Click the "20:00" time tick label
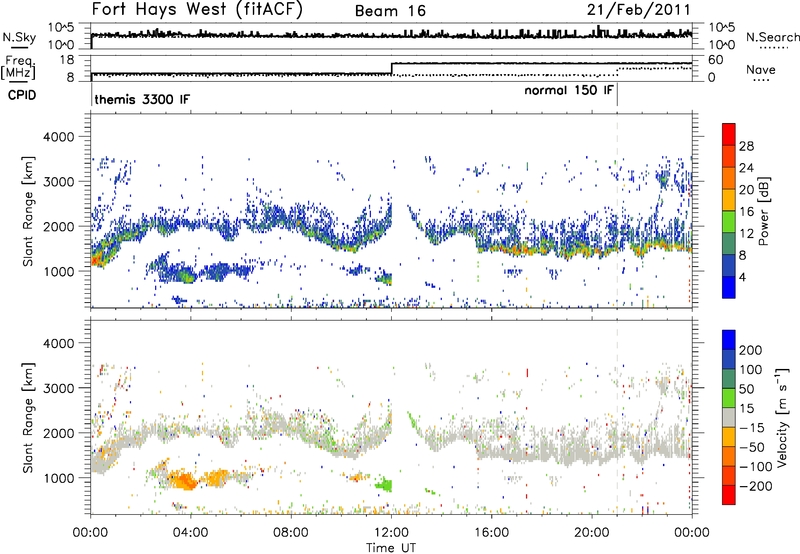This screenshot has width=800, height=554. pyautogui.click(x=592, y=533)
